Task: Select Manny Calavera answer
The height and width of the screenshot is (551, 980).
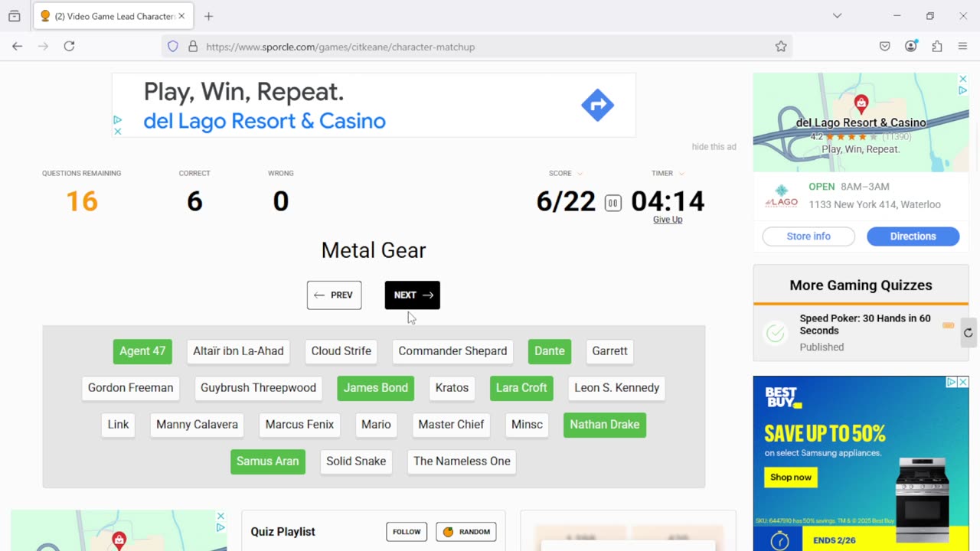Action: (x=197, y=425)
